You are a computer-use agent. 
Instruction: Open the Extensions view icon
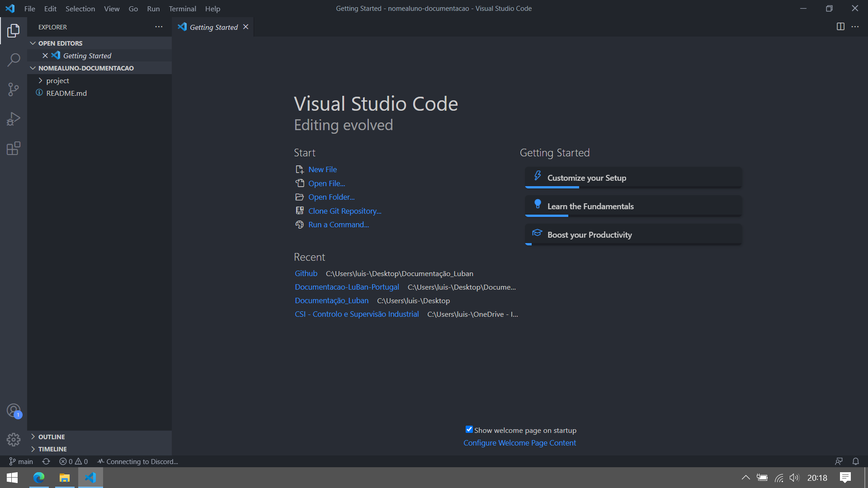(x=14, y=148)
